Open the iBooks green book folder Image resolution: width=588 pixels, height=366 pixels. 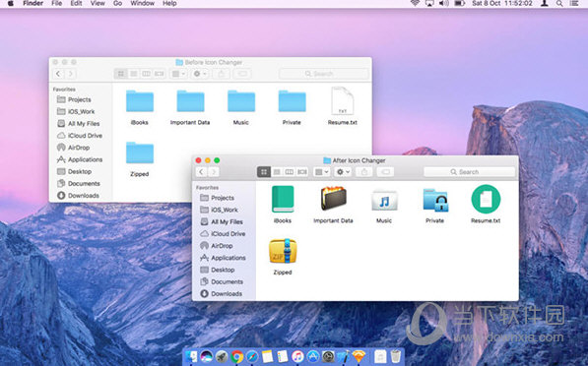click(283, 200)
